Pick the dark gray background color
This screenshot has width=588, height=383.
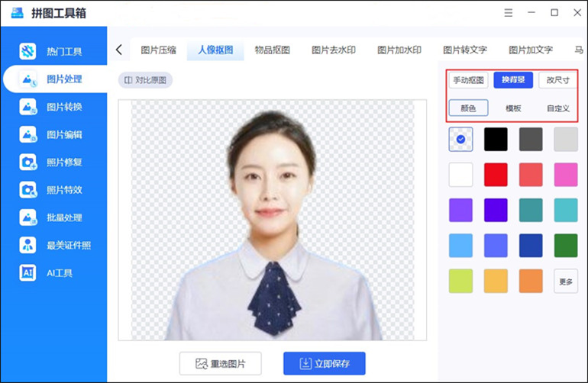[x=531, y=140]
